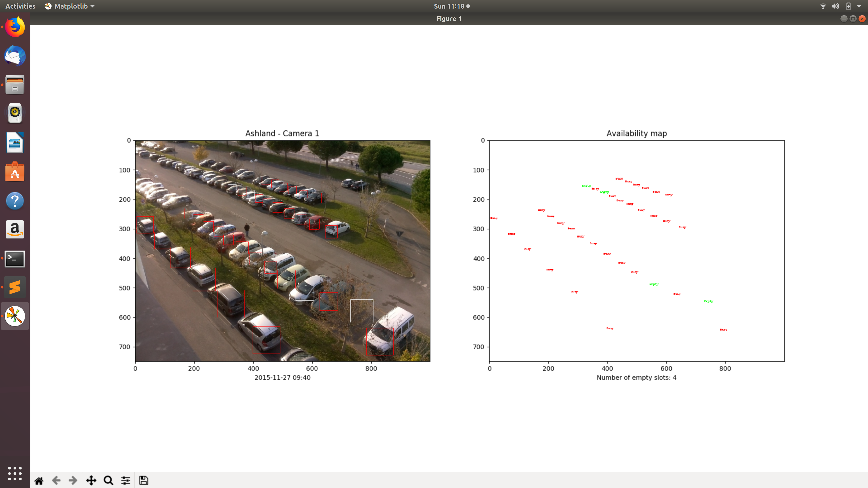Screen dimensions: 868x488
Task: Click the Back arrow in Matplotlib toolbar
Action: click(x=56, y=481)
